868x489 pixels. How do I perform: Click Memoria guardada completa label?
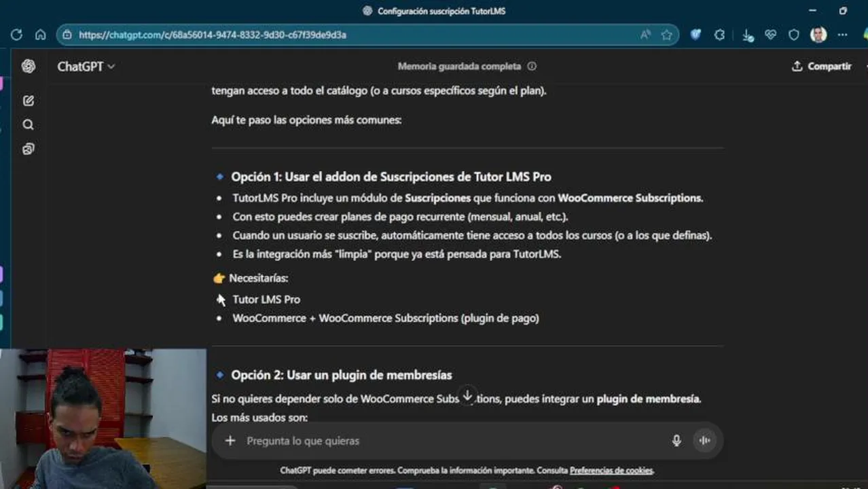[x=459, y=66]
